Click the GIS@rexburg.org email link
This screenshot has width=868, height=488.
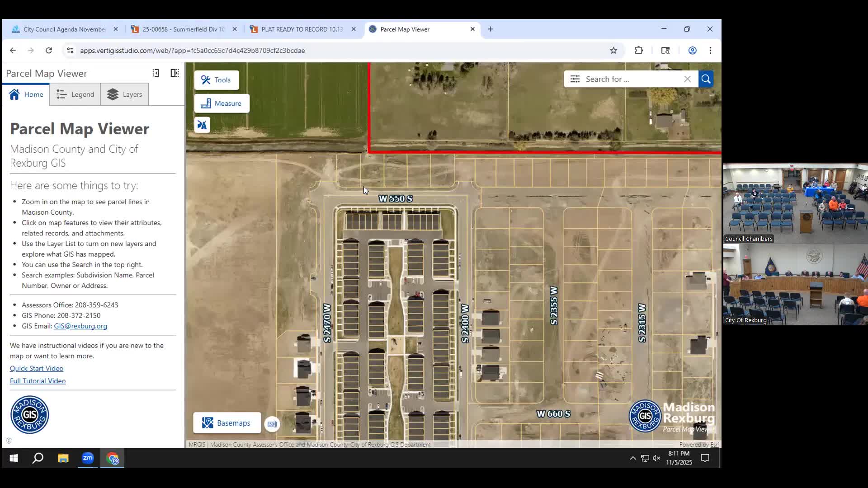click(x=80, y=326)
